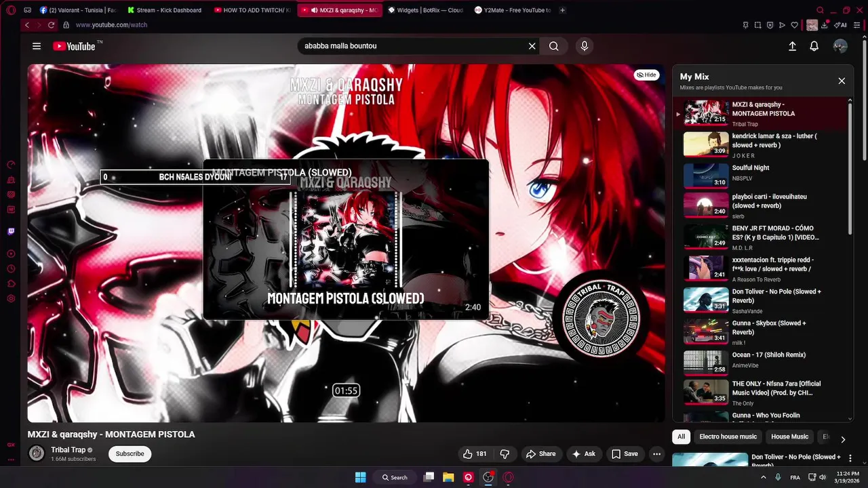The image size is (868, 488).
Task: Open MONTAGEM PISTOLA (SLOWED) end-screen card
Action: click(346, 239)
